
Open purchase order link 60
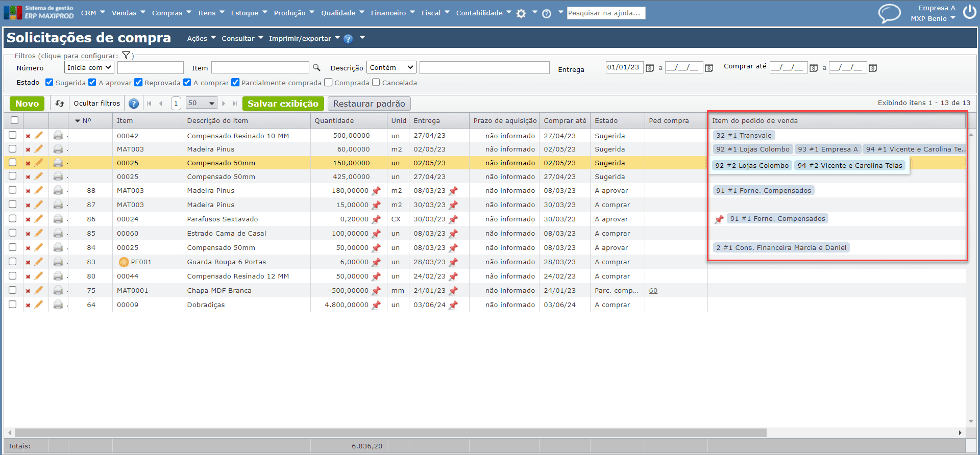coord(653,291)
